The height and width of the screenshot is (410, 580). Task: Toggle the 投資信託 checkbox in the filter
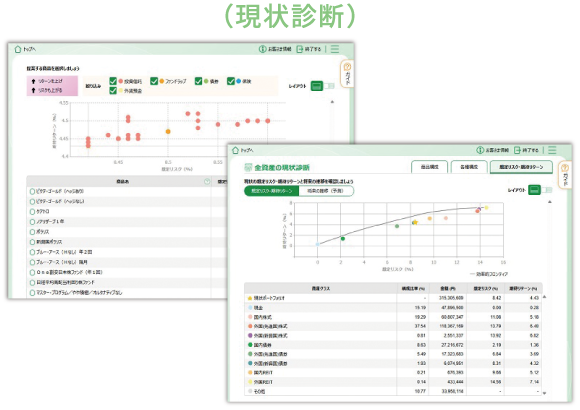click(113, 81)
